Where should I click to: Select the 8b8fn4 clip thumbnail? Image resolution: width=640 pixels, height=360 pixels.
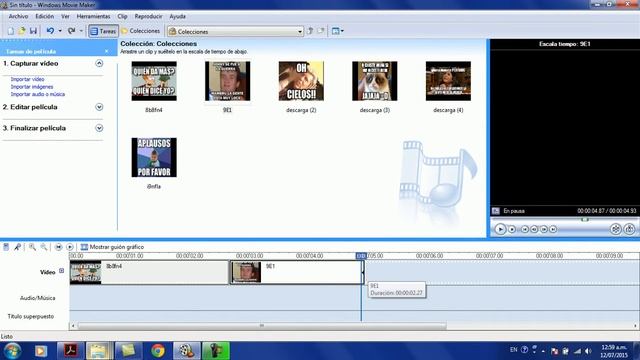pyautogui.click(x=154, y=81)
